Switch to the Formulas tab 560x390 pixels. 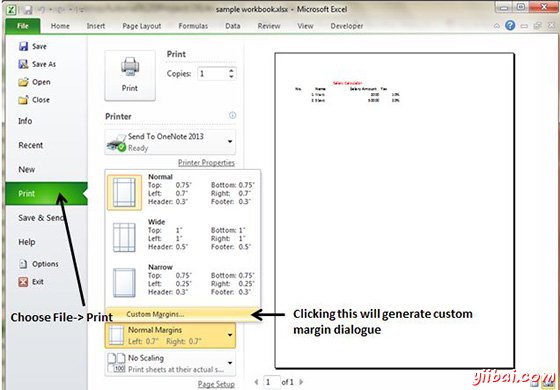tap(193, 26)
